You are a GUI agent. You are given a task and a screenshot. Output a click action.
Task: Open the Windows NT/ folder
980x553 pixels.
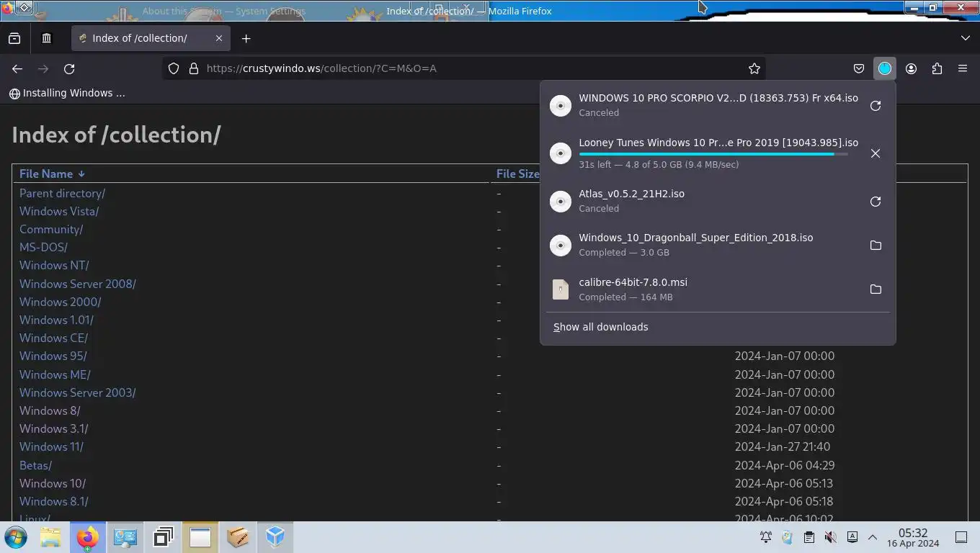(x=54, y=265)
